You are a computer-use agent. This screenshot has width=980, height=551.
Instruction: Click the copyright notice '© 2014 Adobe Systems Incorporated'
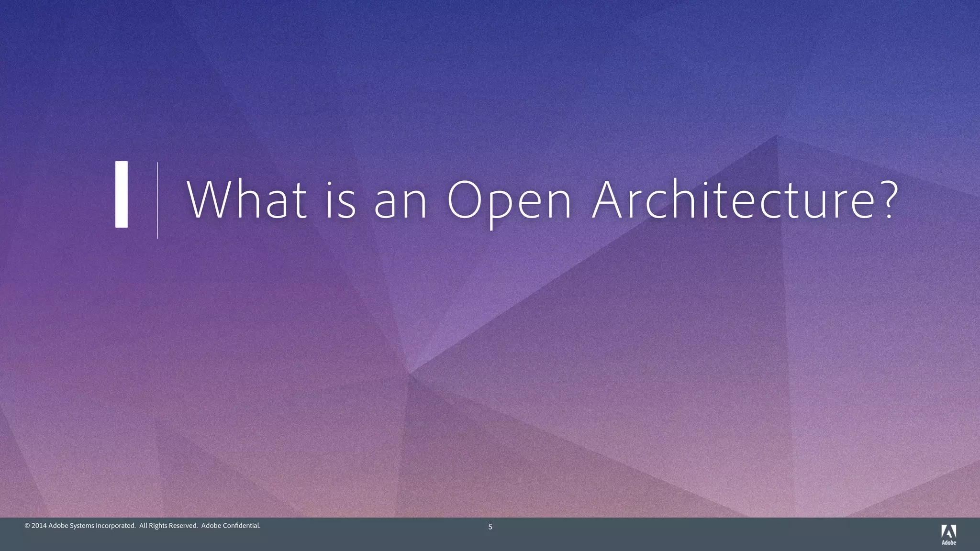coord(80,526)
